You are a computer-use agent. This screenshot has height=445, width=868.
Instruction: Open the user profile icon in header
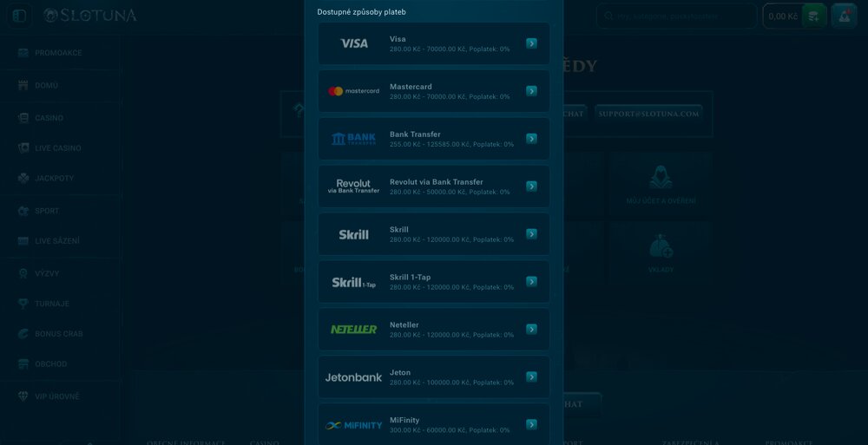(x=844, y=16)
